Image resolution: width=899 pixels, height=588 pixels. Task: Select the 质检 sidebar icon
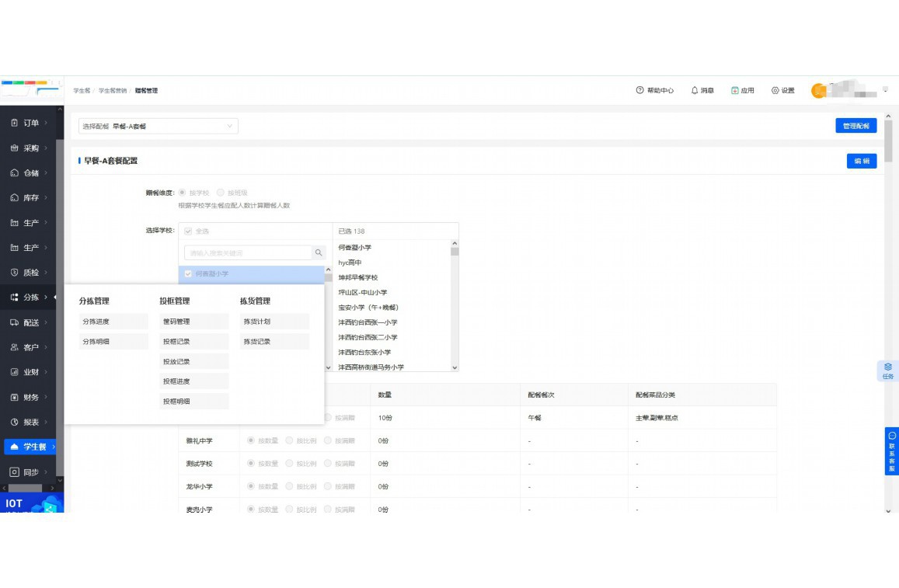coord(14,273)
